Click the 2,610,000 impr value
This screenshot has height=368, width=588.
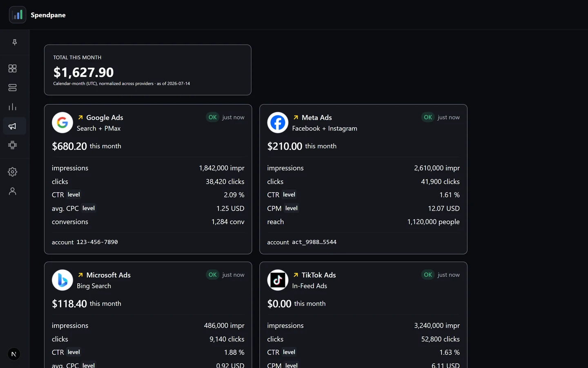click(437, 168)
